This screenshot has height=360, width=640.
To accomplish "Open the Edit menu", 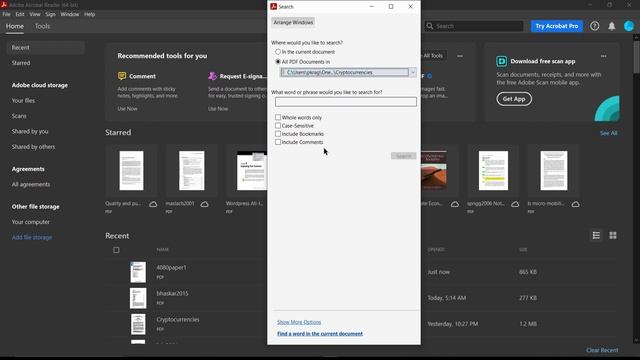I will [x=20, y=14].
